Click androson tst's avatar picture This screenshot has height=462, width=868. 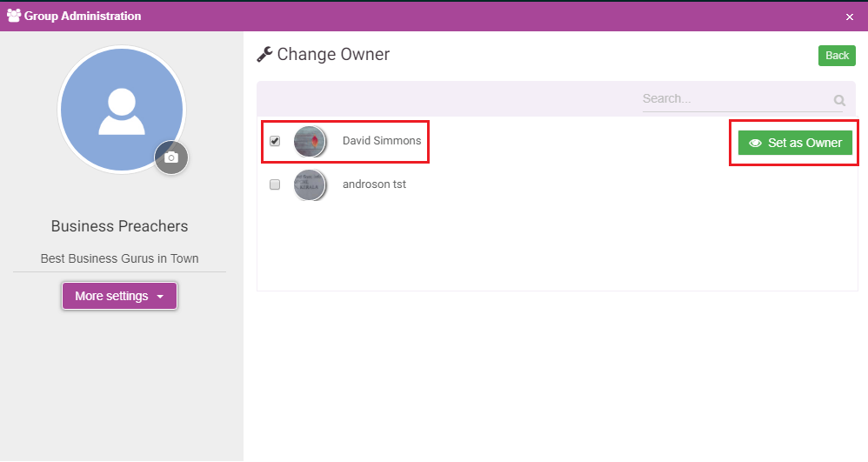310,184
